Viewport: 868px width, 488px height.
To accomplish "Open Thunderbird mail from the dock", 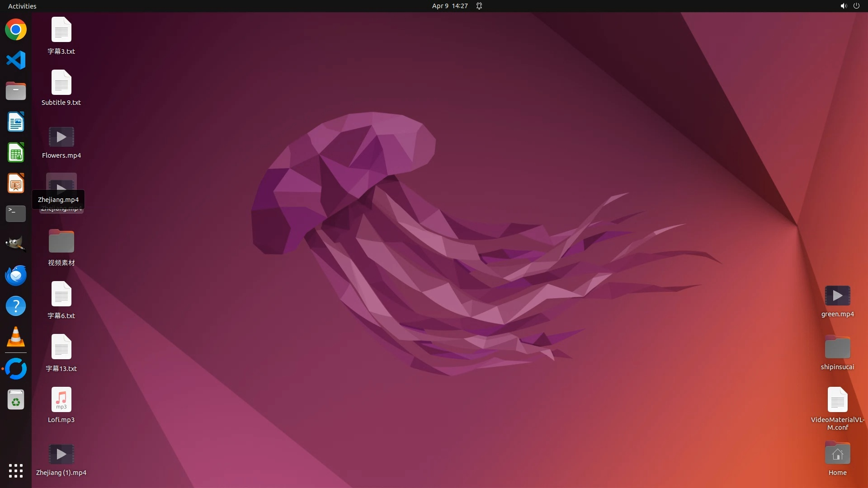I will pyautogui.click(x=16, y=275).
